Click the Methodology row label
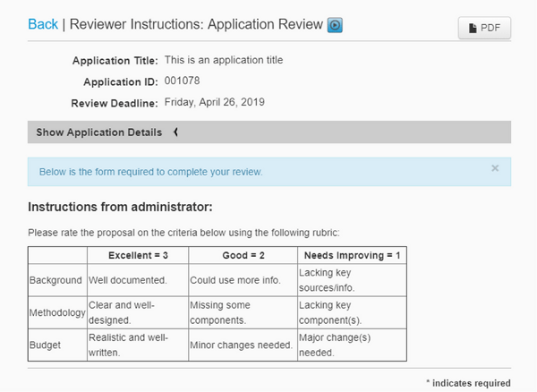 click(57, 312)
